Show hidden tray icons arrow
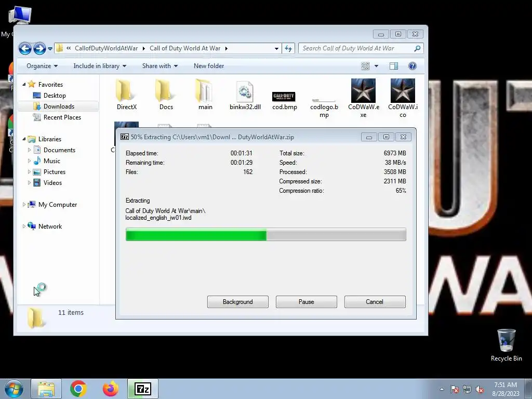 click(442, 389)
